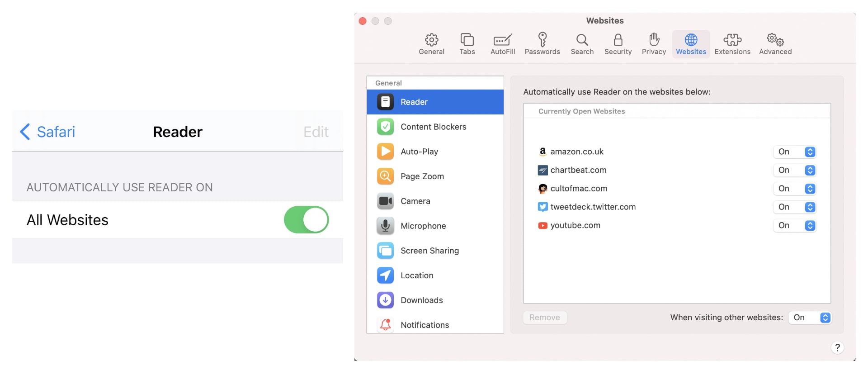
Task: Click the Remove button
Action: (x=544, y=318)
